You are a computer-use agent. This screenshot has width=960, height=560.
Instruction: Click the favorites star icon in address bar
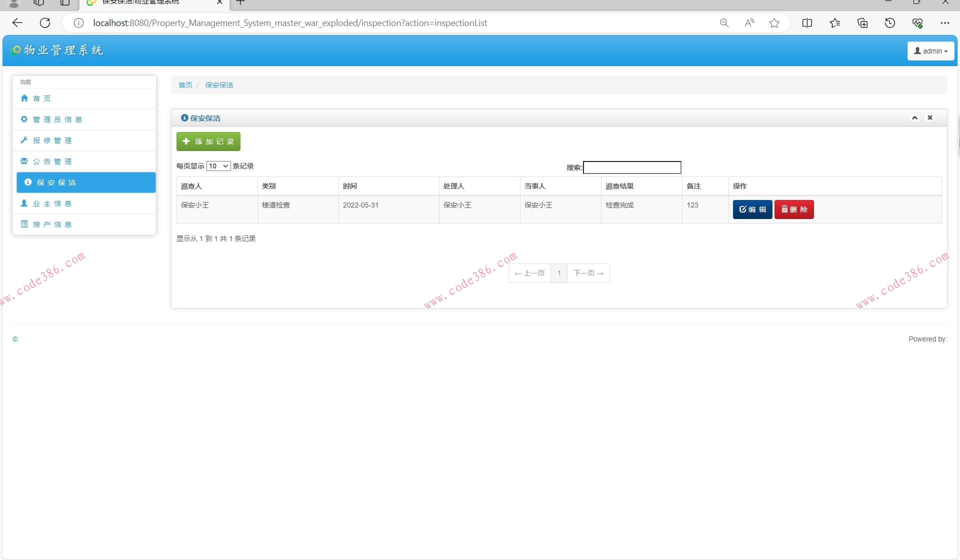coord(774,23)
